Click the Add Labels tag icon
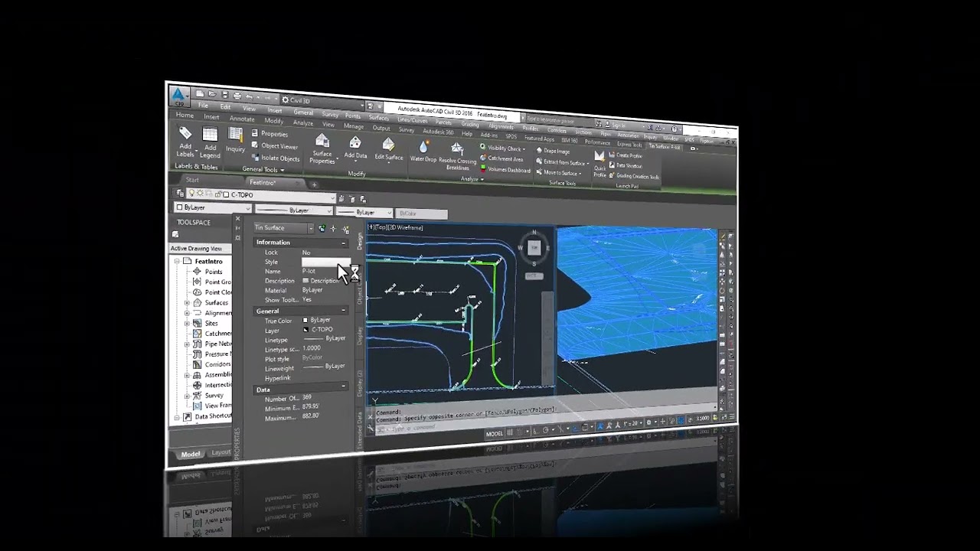The image size is (980, 551). [x=185, y=134]
